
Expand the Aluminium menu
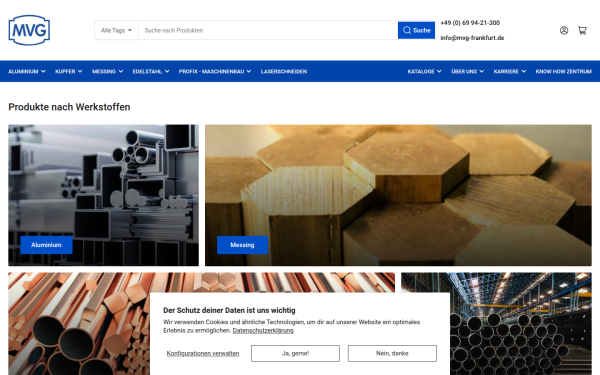click(x=27, y=71)
